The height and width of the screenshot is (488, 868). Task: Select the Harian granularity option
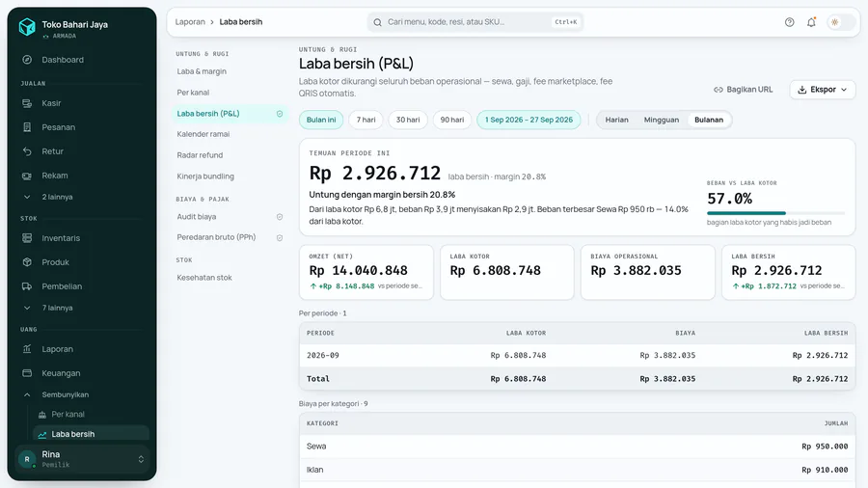616,120
